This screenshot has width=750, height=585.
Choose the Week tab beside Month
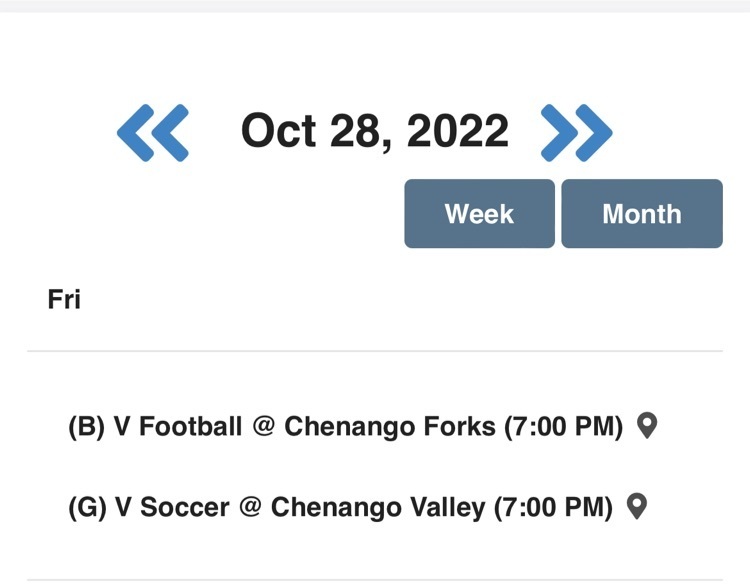479,213
